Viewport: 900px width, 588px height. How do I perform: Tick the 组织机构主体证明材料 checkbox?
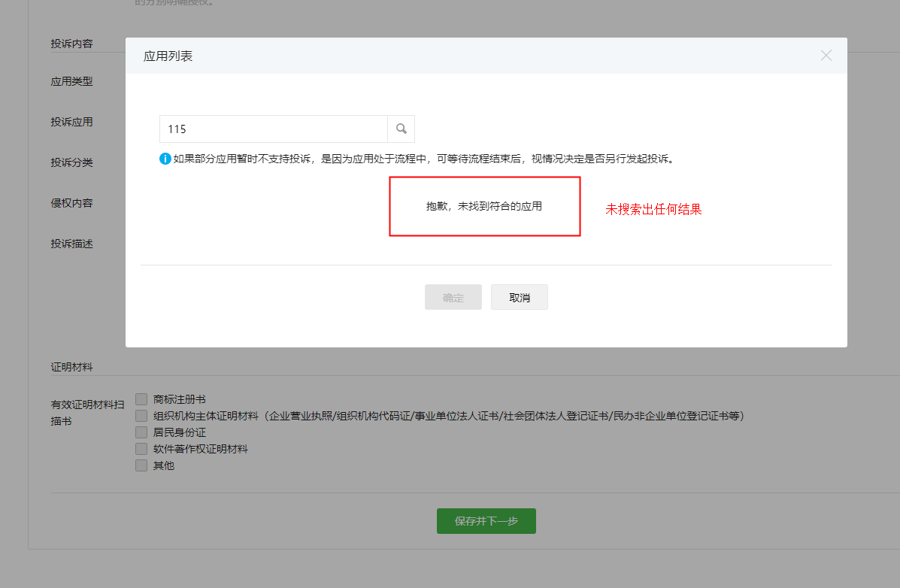(x=141, y=415)
